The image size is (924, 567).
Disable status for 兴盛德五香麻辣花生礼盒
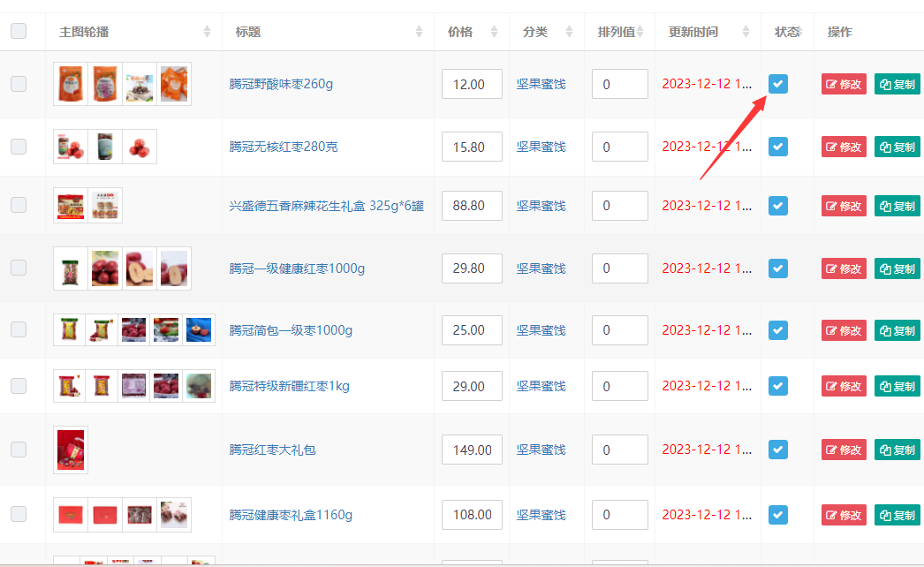777,206
